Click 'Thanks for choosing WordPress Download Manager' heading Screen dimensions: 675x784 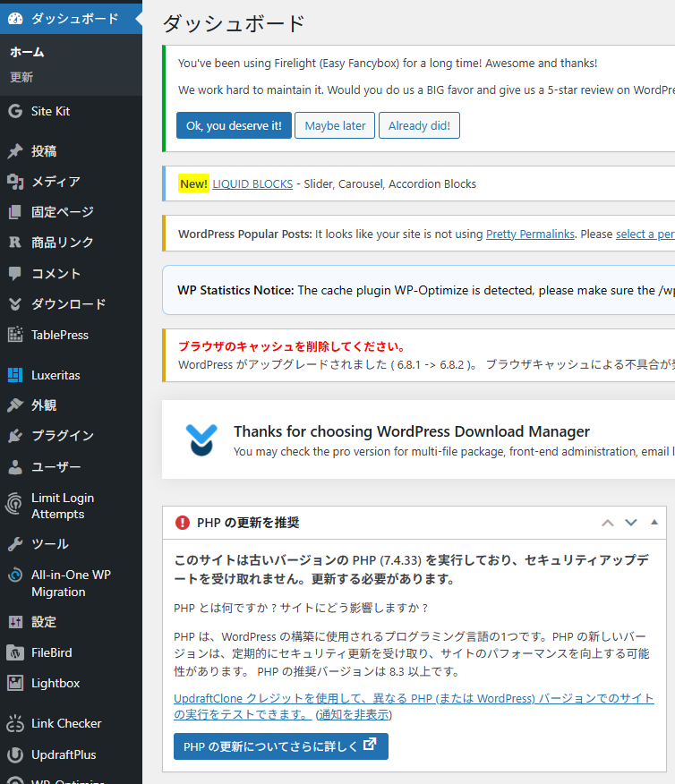(412, 431)
